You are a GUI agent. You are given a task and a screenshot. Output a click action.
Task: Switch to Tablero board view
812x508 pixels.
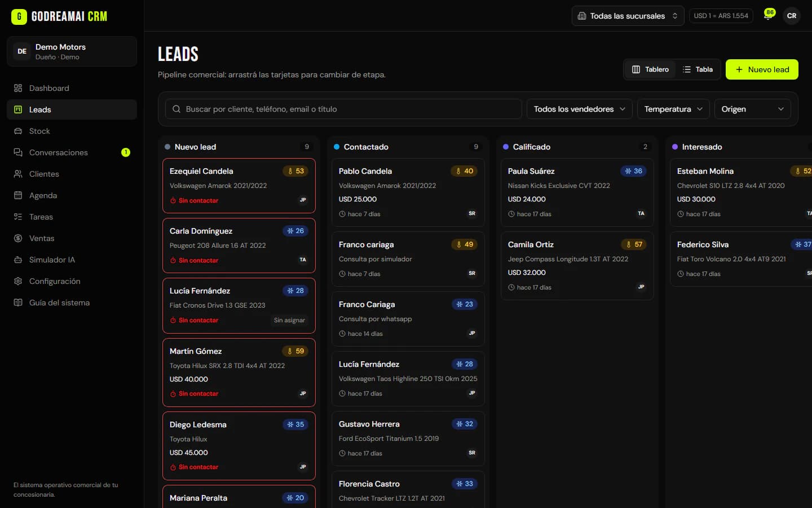pos(650,69)
